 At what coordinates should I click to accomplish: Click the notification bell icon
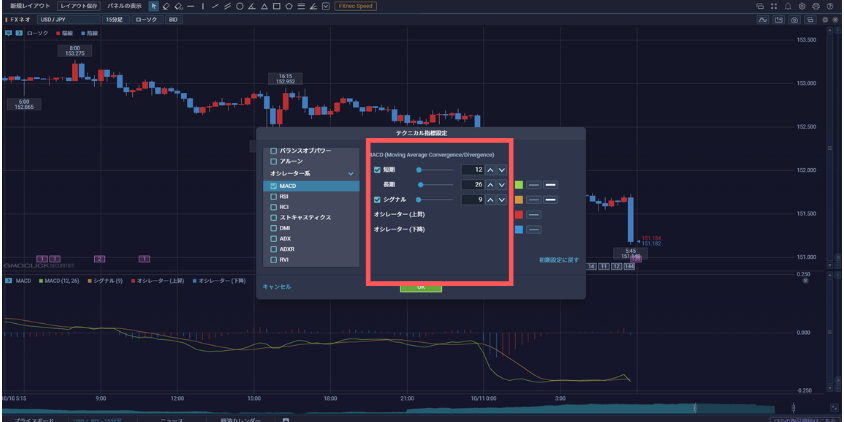point(788,6)
